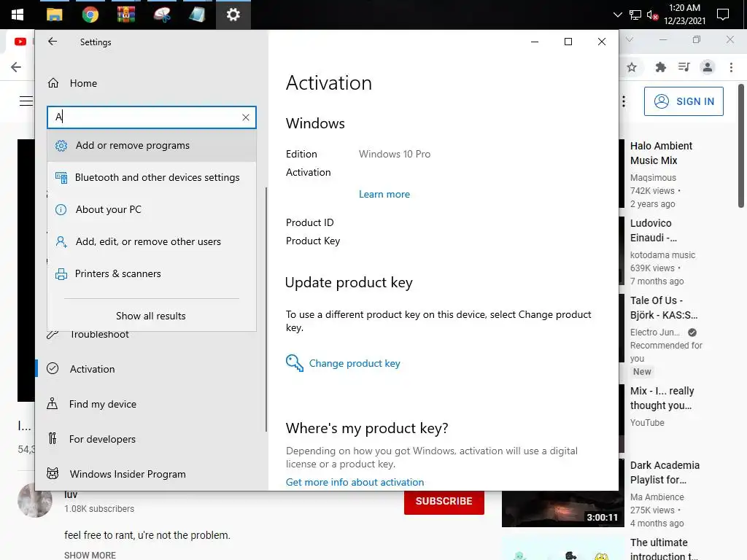Open 'Printers & scanners' search result
The image size is (747, 560).
click(x=152, y=274)
